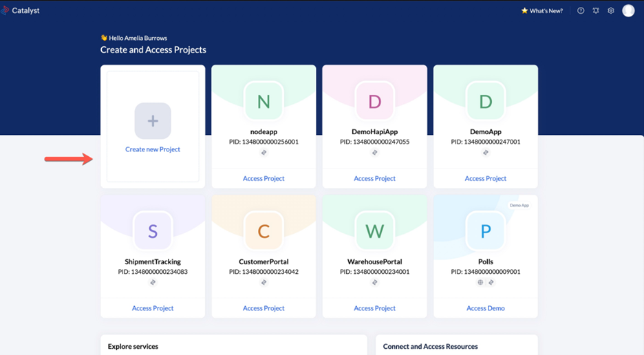This screenshot has height=355, width=644.
Task: Open What's New in the header
Action: click(x=542, y=11)
